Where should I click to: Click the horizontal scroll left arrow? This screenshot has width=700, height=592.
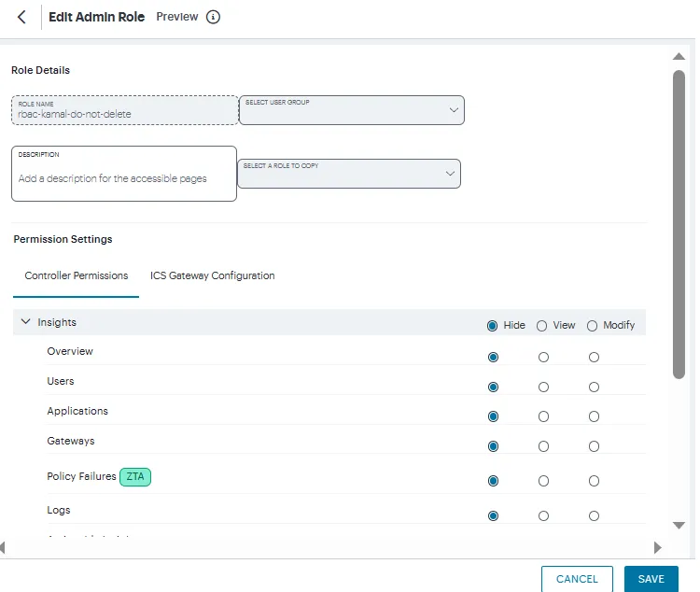(2, 547)
